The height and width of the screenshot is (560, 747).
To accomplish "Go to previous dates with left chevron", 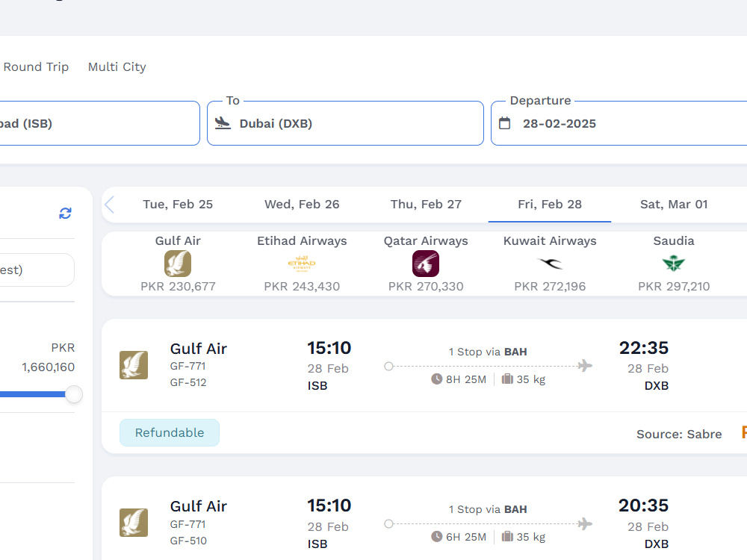I will 110,205.
